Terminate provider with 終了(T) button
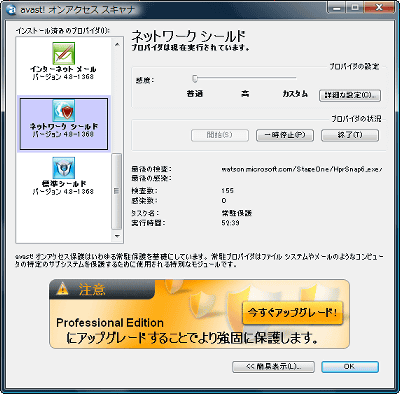 [350, 135]
